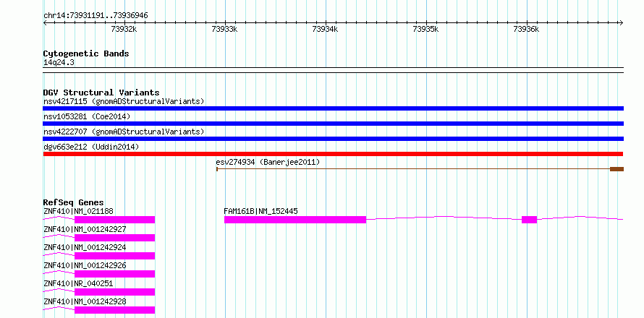Click the esv274934 (Banerjee2011) label
This screenshot has height=318, width=644.
coord(268,162)
